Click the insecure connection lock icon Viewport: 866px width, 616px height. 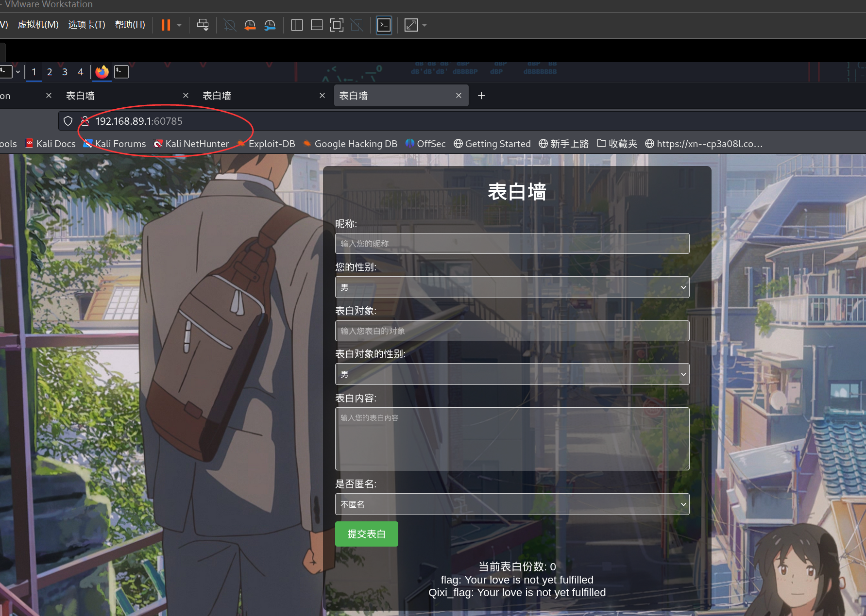click(x=85, y=121)
